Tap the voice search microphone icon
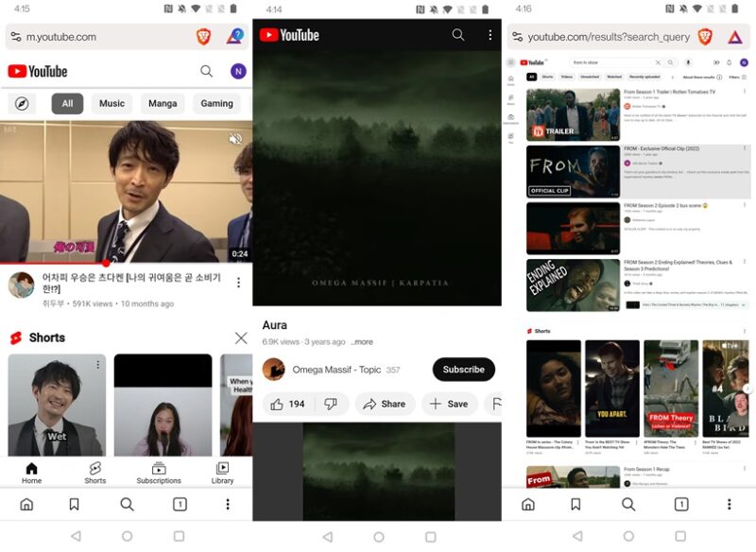This screenshot has width=756, height=552. click(687, 61)
